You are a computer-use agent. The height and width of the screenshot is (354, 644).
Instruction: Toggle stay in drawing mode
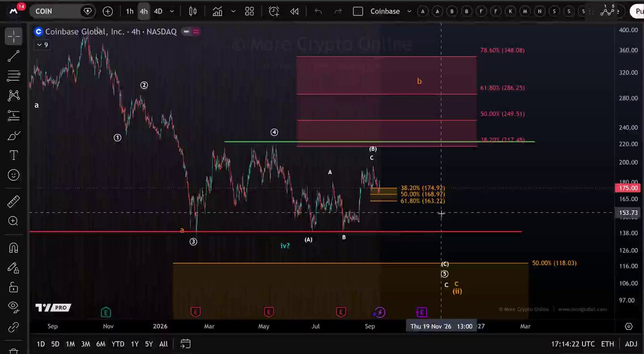13,267
